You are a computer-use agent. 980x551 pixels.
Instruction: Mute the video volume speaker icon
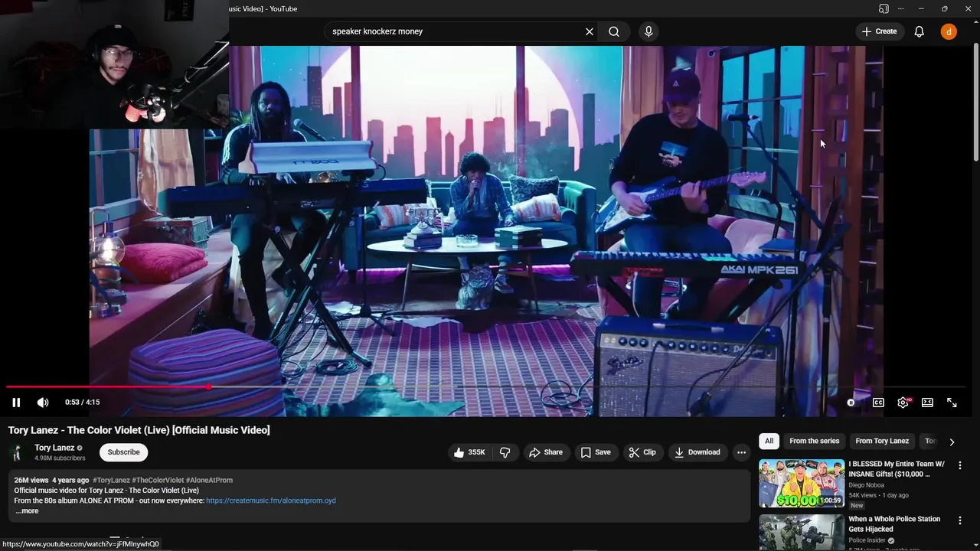coord(43,403)
